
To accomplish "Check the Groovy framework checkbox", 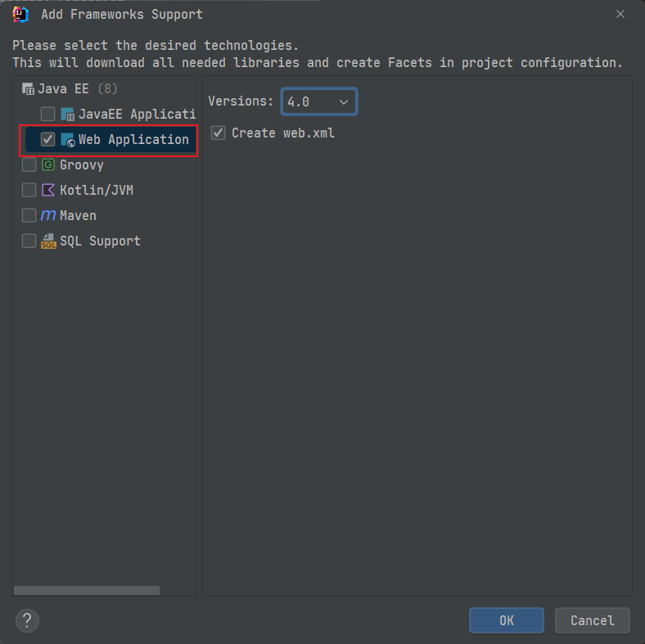I will click(29, 165).
